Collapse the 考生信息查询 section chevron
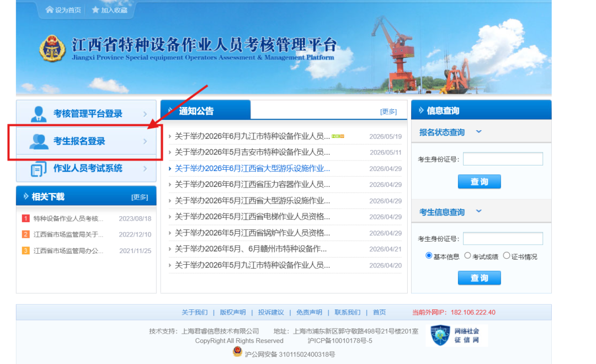The height and width of the screenshot is (364, 596). click(x=478, y=211)
